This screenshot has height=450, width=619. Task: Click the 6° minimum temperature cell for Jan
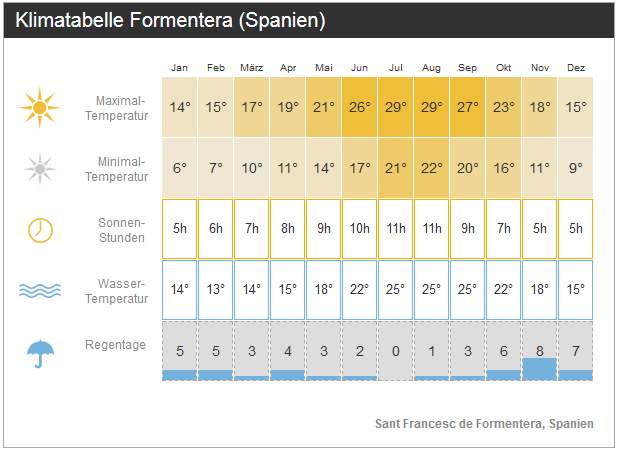click(x=180, y=168)
